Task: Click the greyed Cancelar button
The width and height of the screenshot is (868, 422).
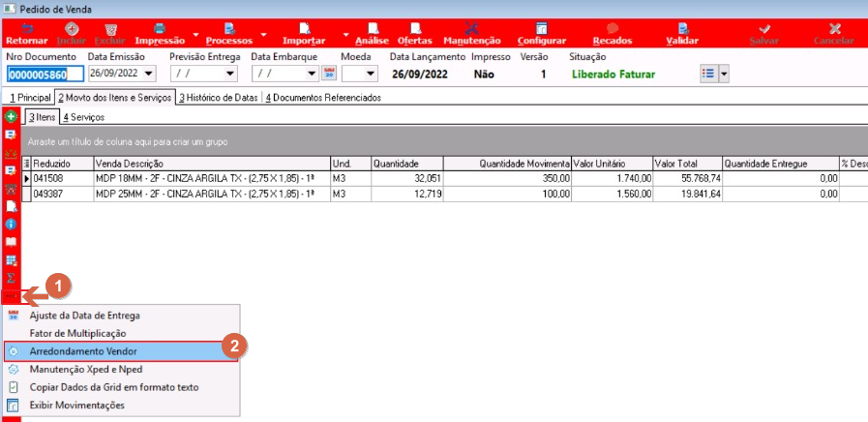Action: (834, 34)
